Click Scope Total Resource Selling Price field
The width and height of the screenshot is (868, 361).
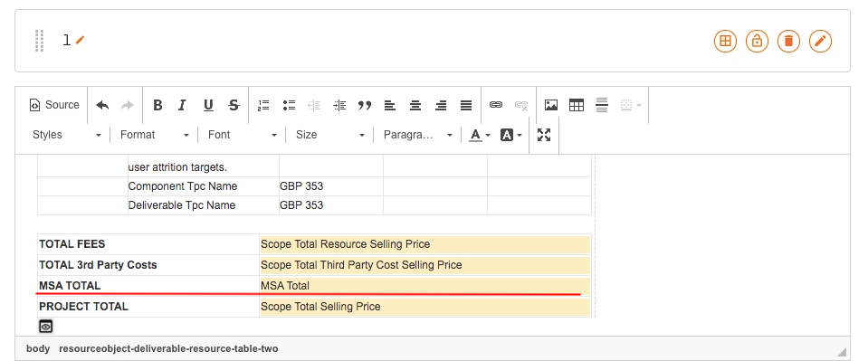pos(425,244)
